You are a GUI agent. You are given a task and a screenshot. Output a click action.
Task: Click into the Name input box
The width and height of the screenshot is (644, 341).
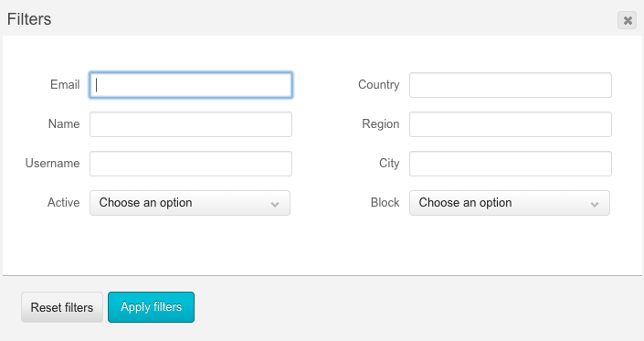(x=191, y=124)
